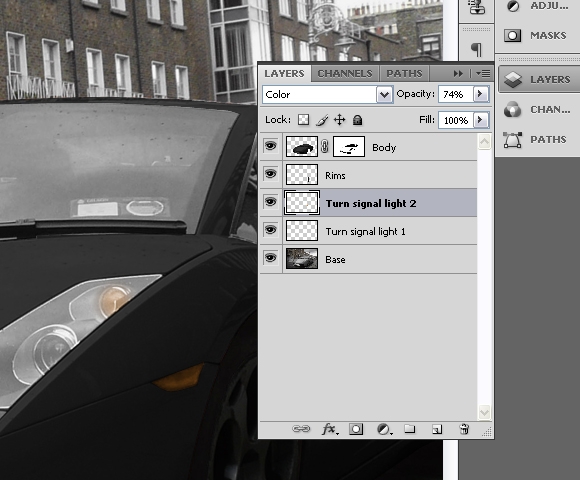The height and width of the screenshot is (480, 580).
Task: Toggle lock image pixels brush icon
Action: click(x=322, y=119)
